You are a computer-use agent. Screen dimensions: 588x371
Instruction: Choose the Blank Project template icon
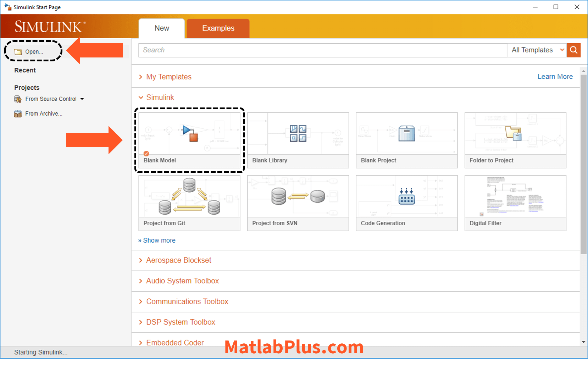tap(407, 134)
